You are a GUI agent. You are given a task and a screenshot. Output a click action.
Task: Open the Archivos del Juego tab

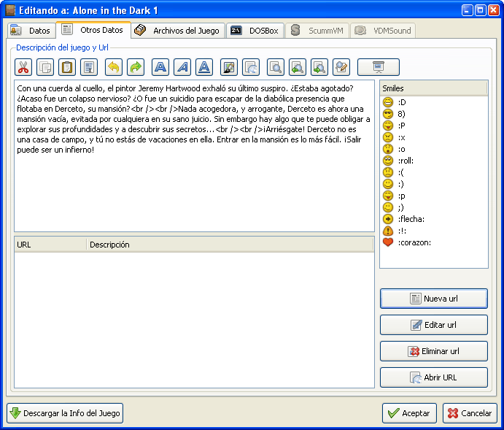178,31
